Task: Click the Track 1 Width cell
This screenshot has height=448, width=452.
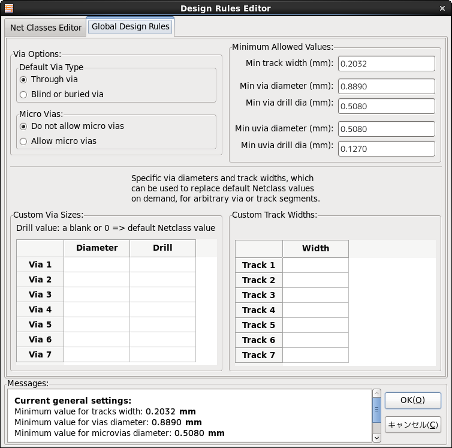Action: (x=315, y=265)
